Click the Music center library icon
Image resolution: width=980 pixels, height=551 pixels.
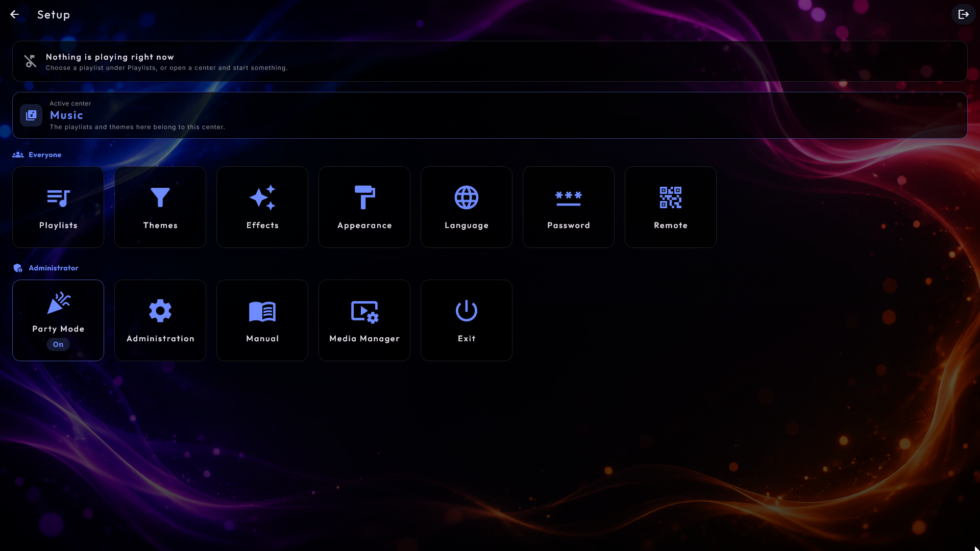(x=31, y=115)
